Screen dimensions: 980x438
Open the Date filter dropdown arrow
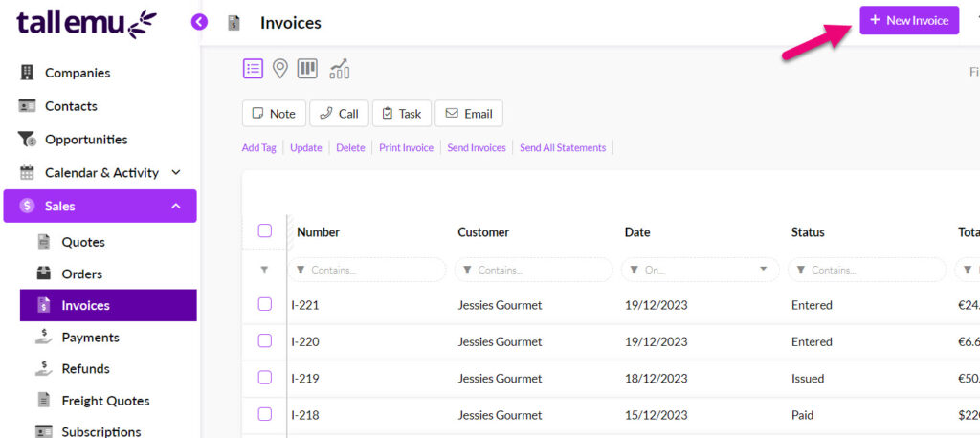(x=763, y=270)
